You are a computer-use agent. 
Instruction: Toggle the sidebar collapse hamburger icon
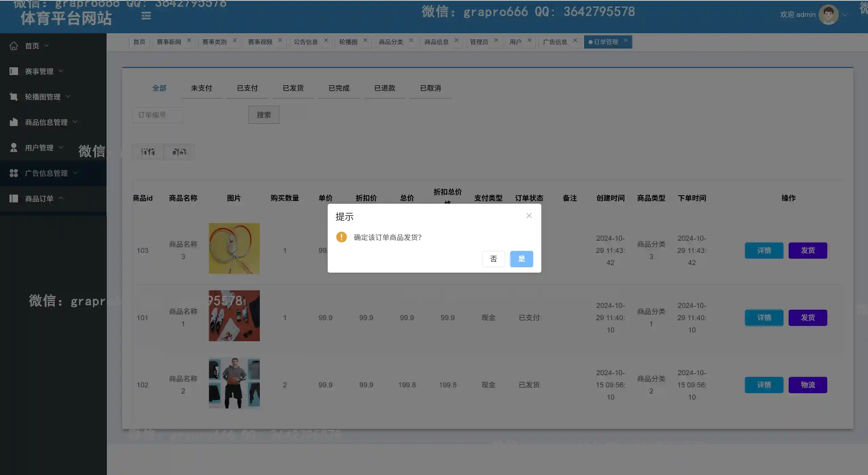click(x=146, y=16)
